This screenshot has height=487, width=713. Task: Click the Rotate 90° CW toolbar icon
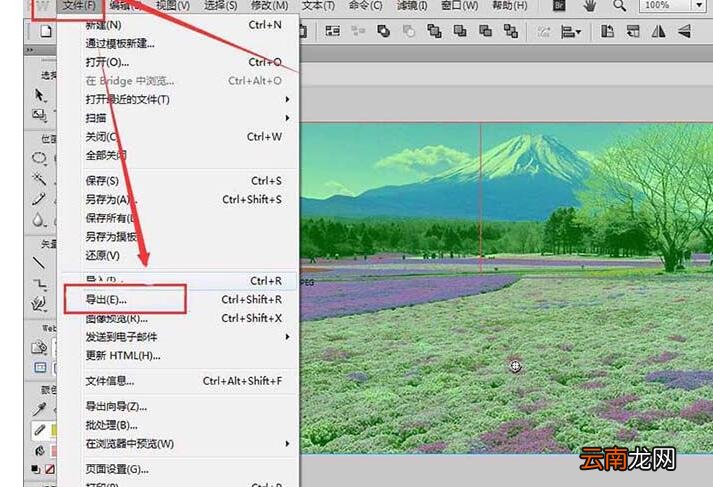pos(633,31)
